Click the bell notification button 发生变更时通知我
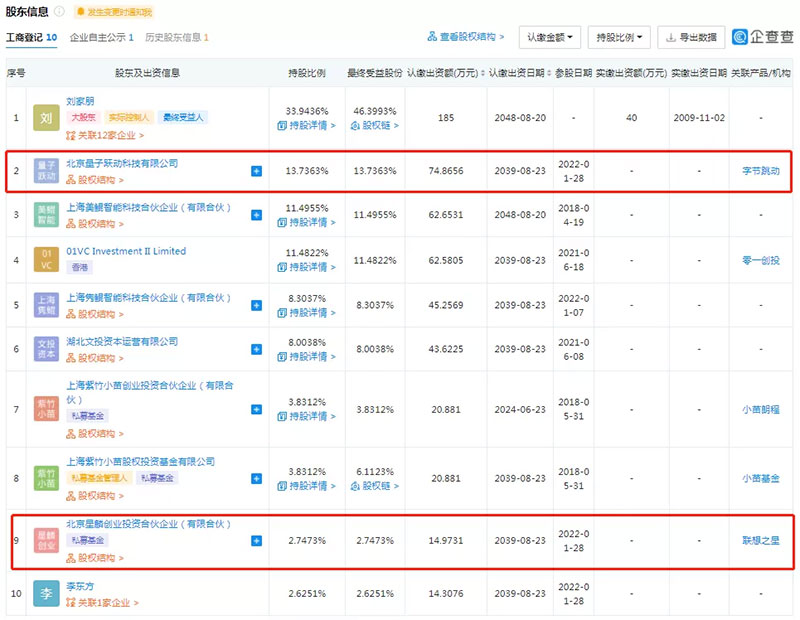800x620 pixels. tap(113, 12)
